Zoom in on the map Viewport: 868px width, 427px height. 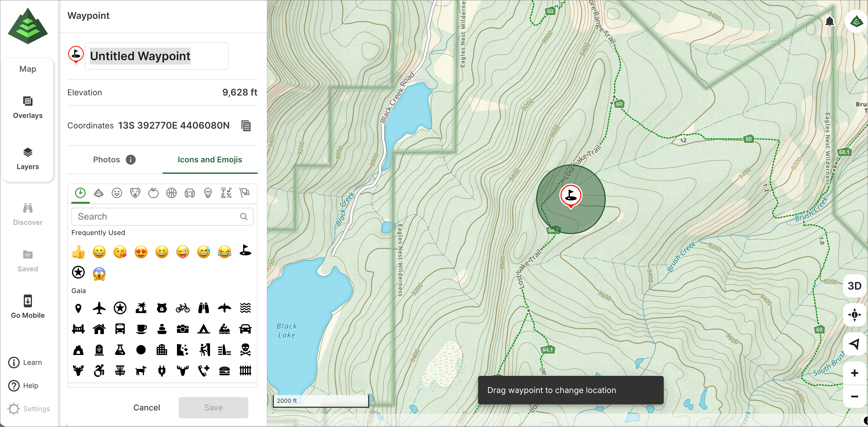(854, 373)
